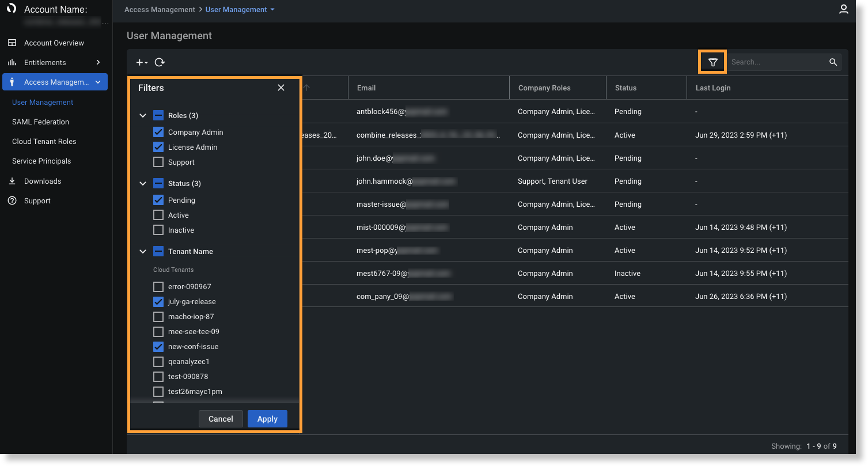Click the Downloads icon in sidebar
The image size is (868, 466).
(13, 181)
